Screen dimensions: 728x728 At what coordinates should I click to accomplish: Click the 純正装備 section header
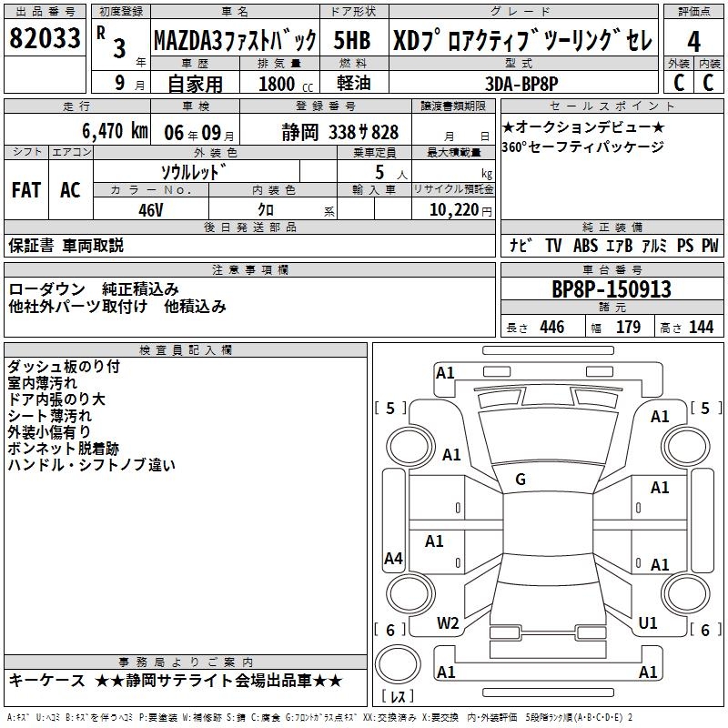click(x=612, y=227)
